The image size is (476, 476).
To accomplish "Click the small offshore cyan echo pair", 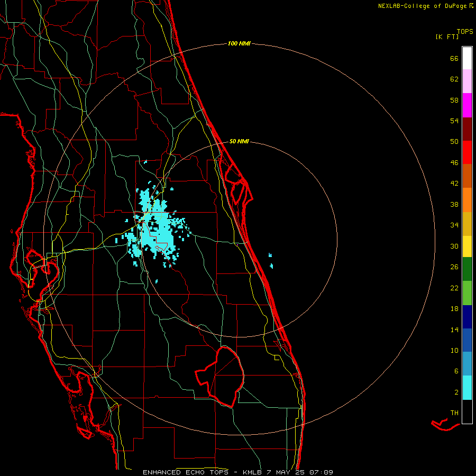I will click(271, 261).
